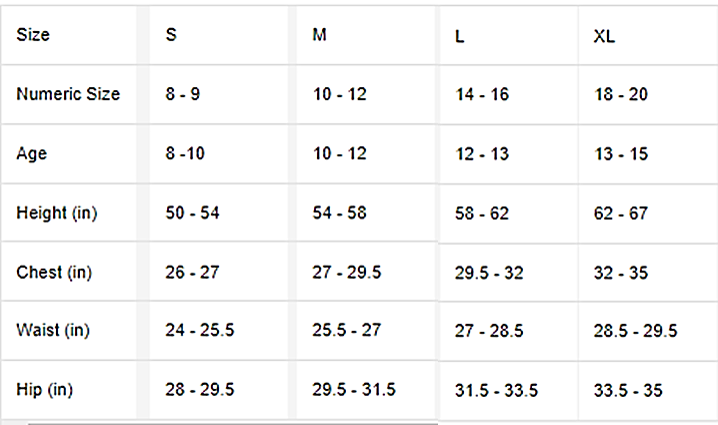Click the waist 28.5 - 29.5 cell
Image resolution: width=718 pixels, height=425 pixels.
[635, 331]
